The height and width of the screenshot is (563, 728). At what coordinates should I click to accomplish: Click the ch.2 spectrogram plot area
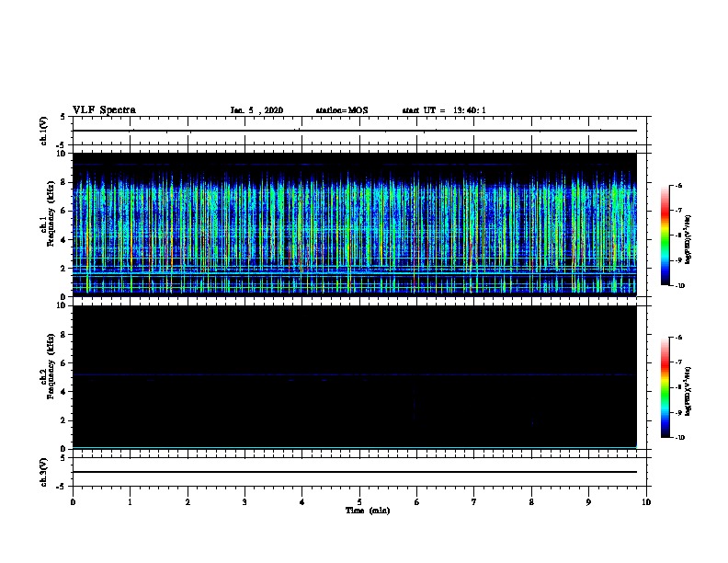(x=355, y=377)
